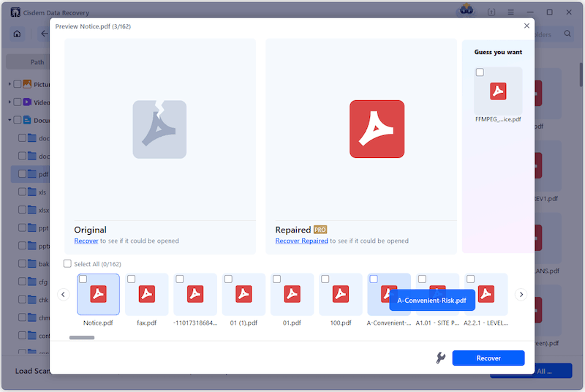
Task: Tick the checkbox on 01 (1).pdf thumbnail
Action: coord(228,279)
